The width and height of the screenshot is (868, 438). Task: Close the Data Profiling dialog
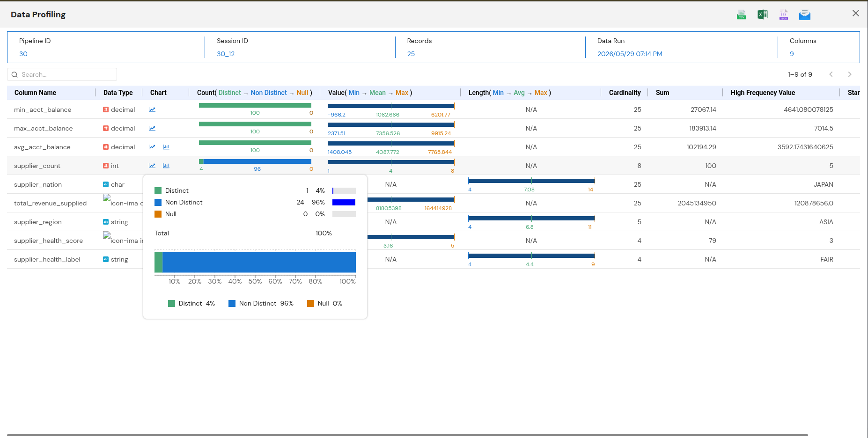[856, 13]
